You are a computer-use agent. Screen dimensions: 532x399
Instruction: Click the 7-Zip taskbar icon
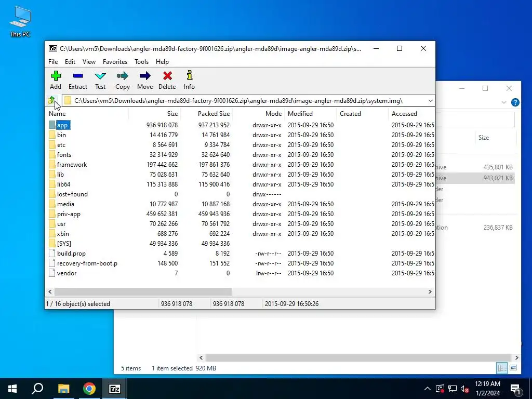(115, 389)
